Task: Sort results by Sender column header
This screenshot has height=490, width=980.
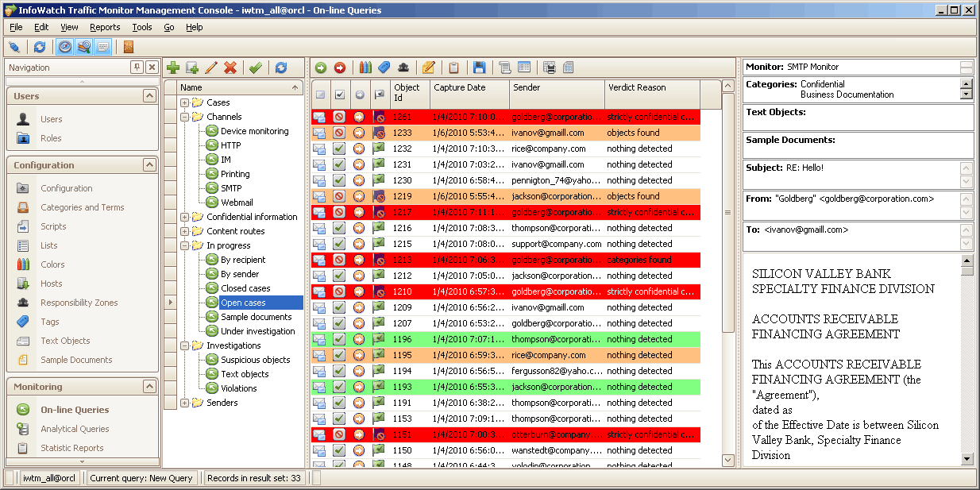Action: click(x=557, y=94)
